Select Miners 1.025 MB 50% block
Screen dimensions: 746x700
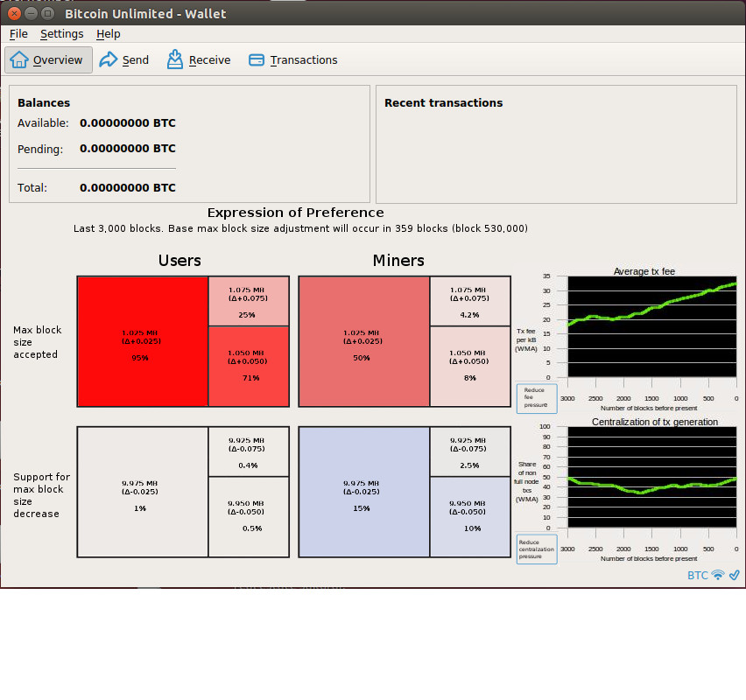(364, 341)
